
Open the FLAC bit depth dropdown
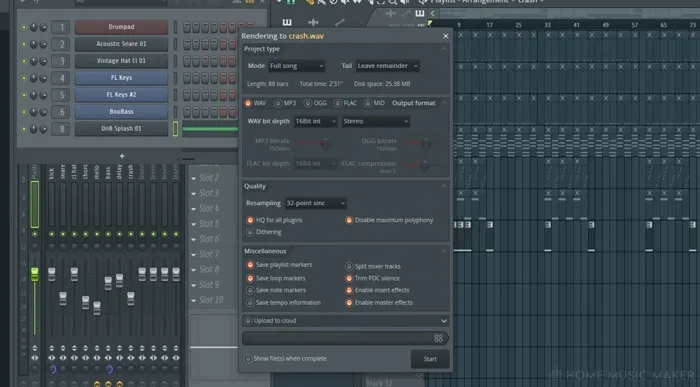pos(315,164)
